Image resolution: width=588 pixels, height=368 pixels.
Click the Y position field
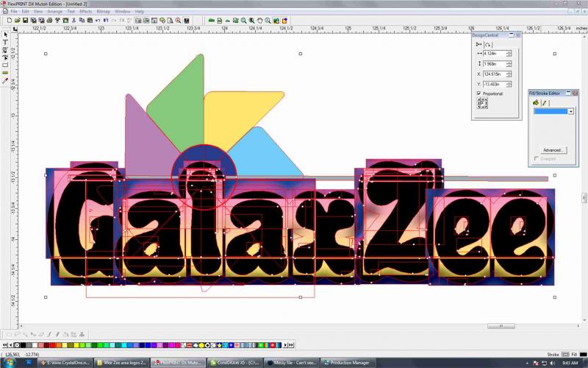pos(495,84)
